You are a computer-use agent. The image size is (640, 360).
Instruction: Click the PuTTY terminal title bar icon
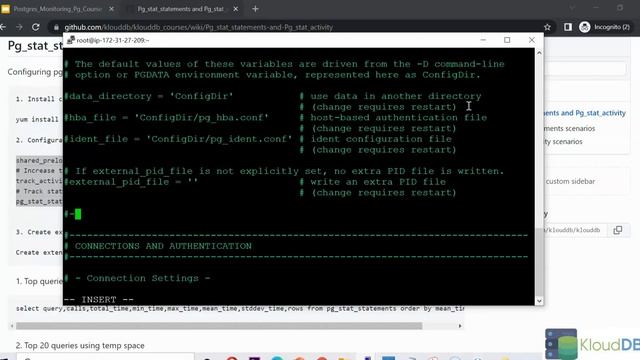pyautogui.click(x=71, y=40)
